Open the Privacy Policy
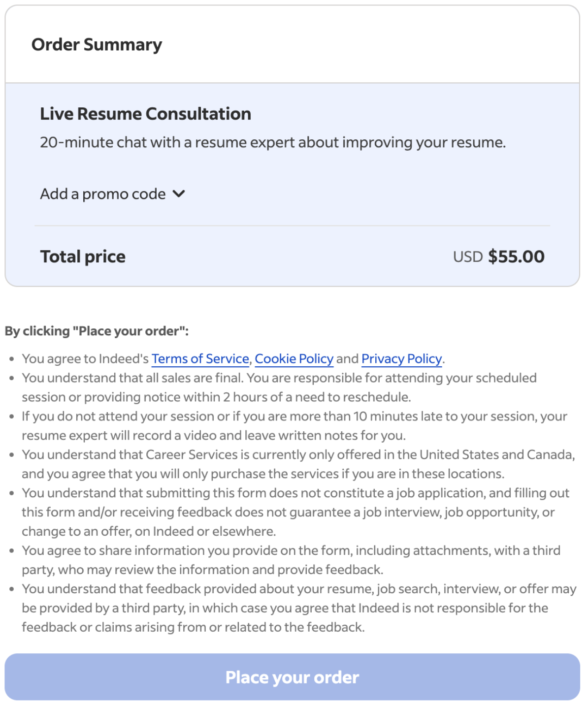Viewport: 588px width, 707px height. (x=401, y=359)
